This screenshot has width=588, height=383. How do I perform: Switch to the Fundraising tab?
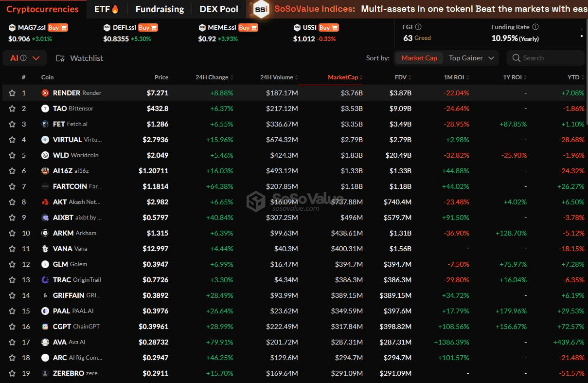click(x=160, y=9)
